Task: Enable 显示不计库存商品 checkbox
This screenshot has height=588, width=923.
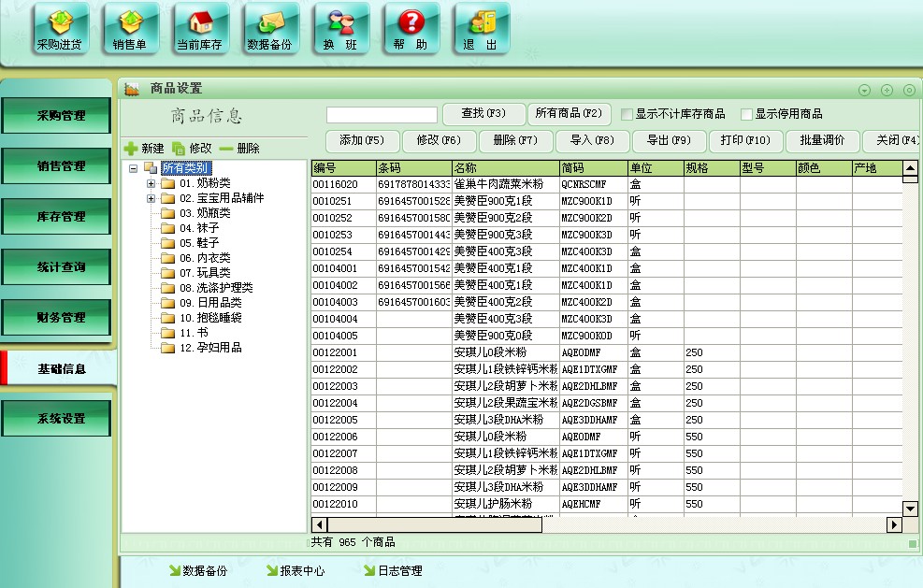Action: pyautogui.click(x=627, y=114)
